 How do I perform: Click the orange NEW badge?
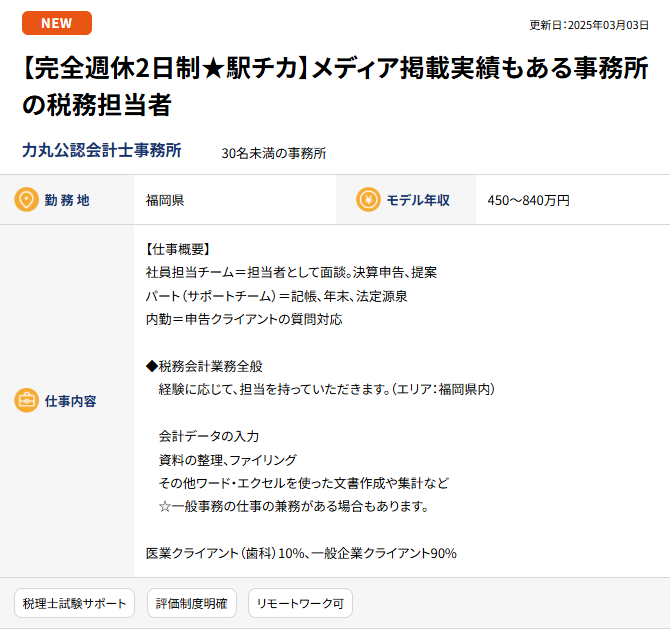[x=56, y=23]
